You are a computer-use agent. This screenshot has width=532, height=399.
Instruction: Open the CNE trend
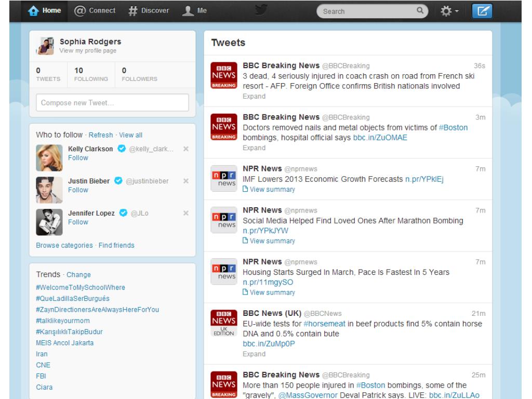pos(43,365)
